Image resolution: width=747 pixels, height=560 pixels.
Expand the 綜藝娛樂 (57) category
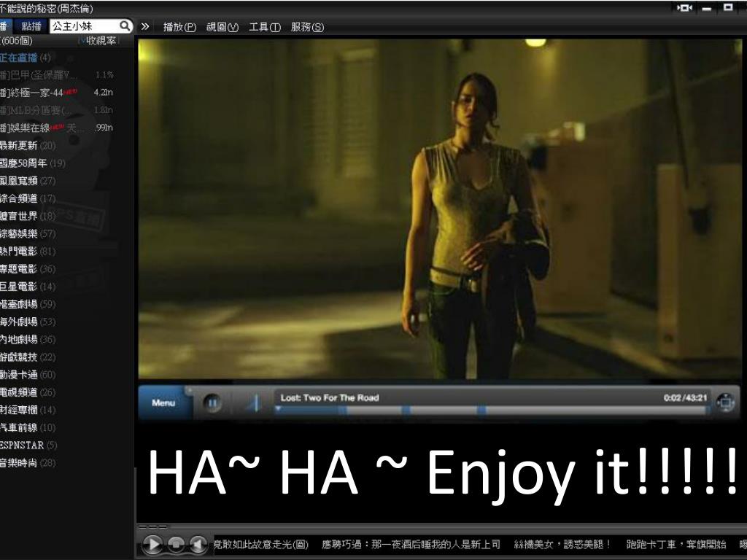[28, 233]
